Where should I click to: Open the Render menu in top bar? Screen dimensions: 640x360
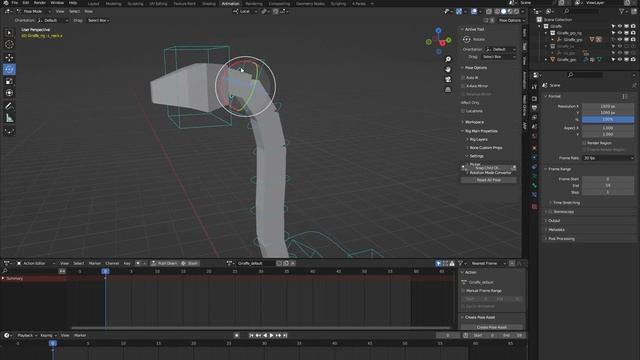pos(40,3)
